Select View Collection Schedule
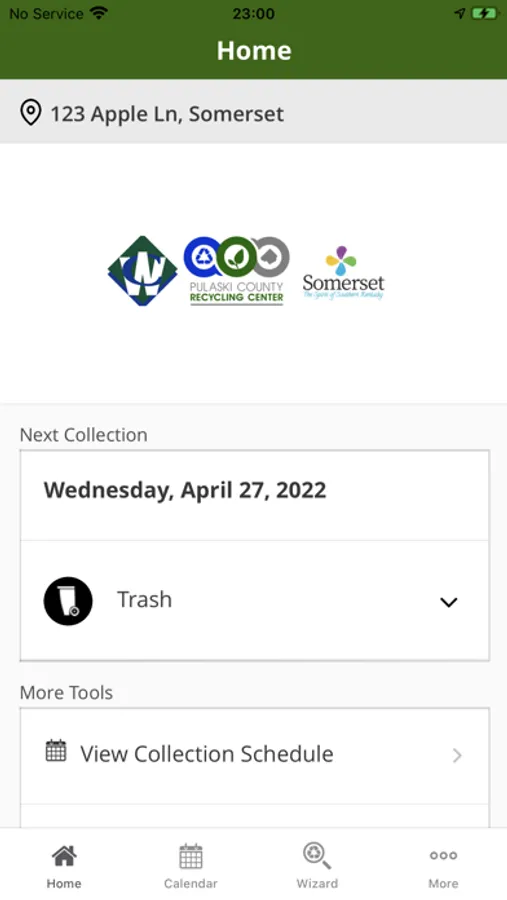Image resolution: width=507 pixels, height=900 pixels. click(x=255, y=755)
